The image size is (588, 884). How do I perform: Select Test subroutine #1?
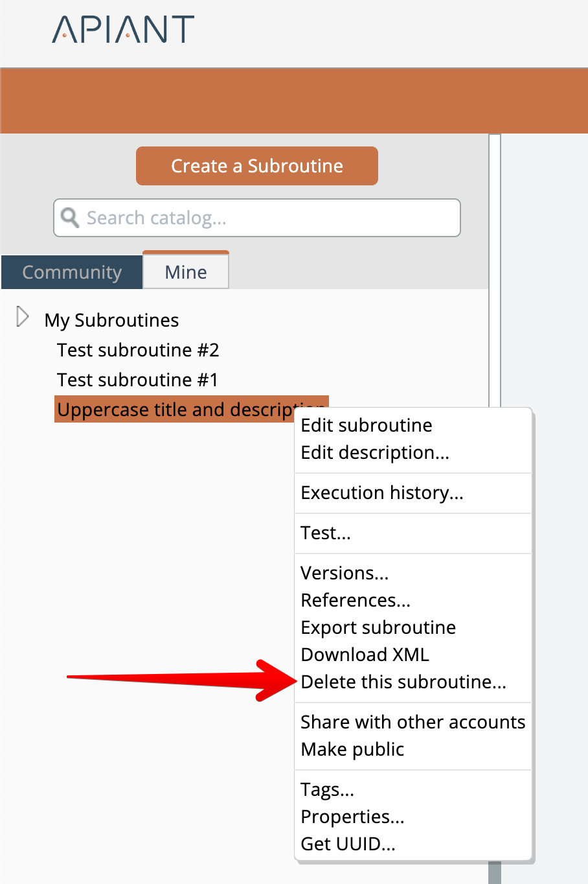coord(137,380)
